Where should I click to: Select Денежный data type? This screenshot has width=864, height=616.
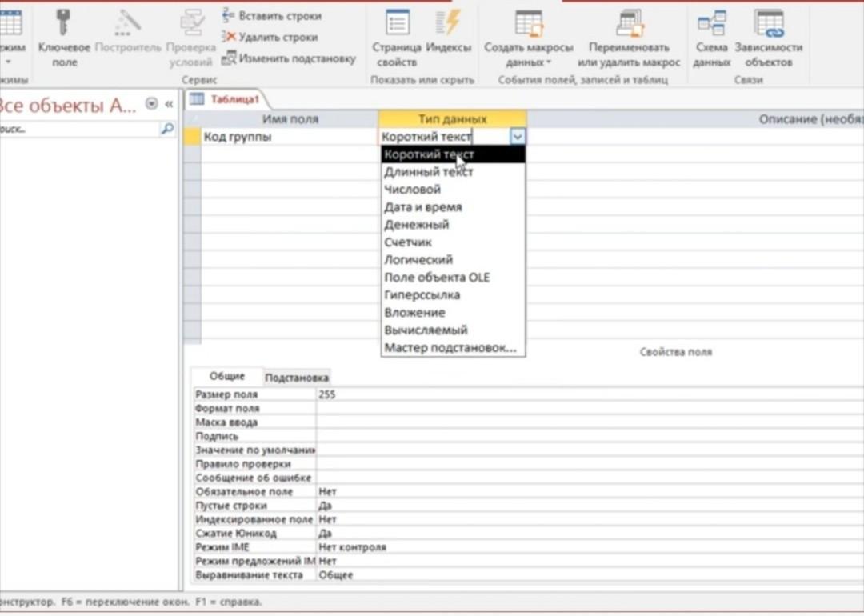pos(453,225)
